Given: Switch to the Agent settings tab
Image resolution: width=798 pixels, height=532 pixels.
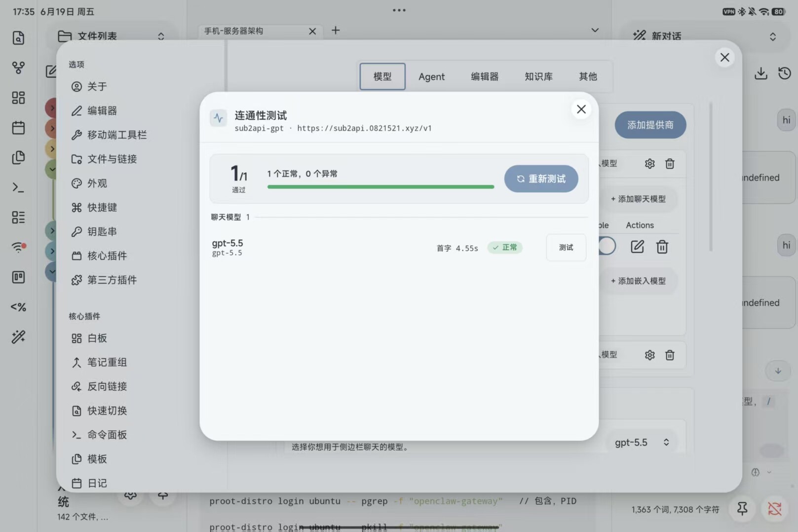Looking at the screenshot, I should 431,76.
